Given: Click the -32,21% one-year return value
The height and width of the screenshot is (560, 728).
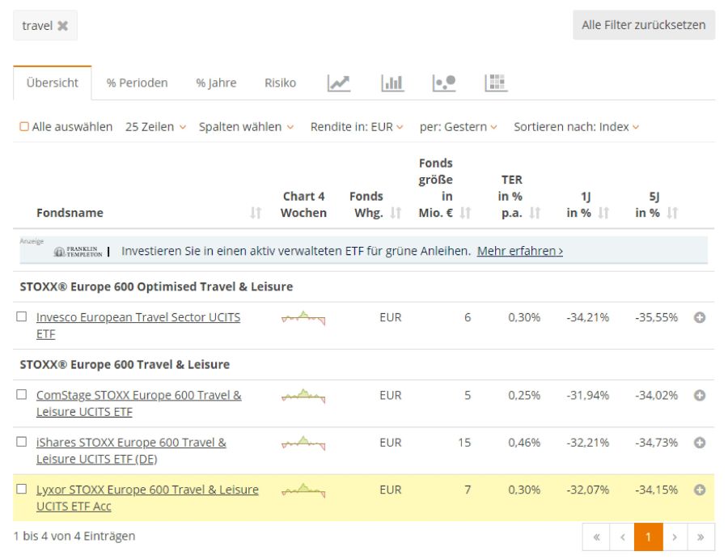Looking at the screenshot, I should tap(588, 443).
